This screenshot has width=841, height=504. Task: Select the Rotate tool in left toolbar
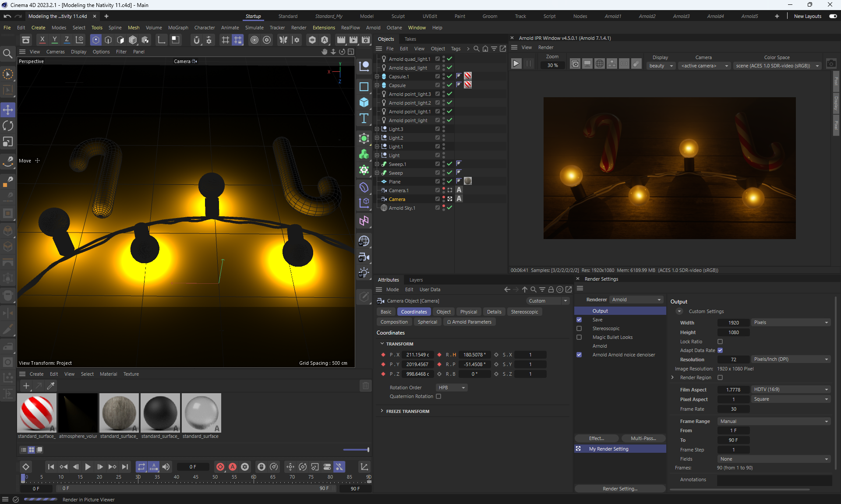(8, 126)
